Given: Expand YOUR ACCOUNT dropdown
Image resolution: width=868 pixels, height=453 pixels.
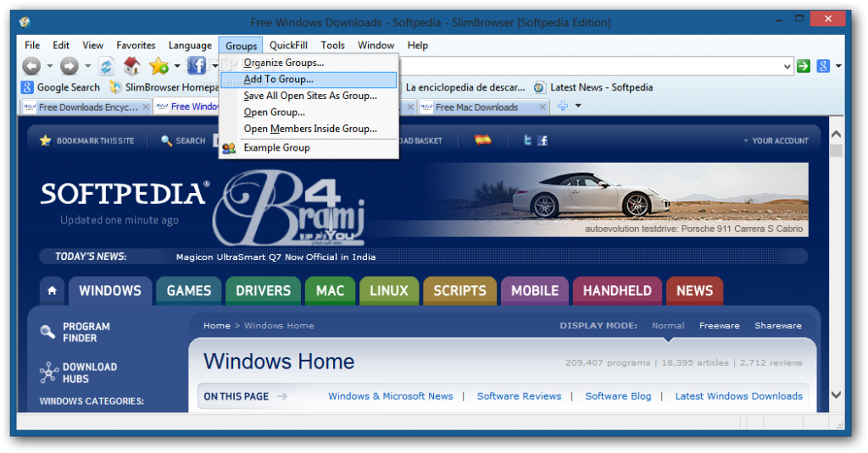Looking at the screenshot, I should coord(776,141).
